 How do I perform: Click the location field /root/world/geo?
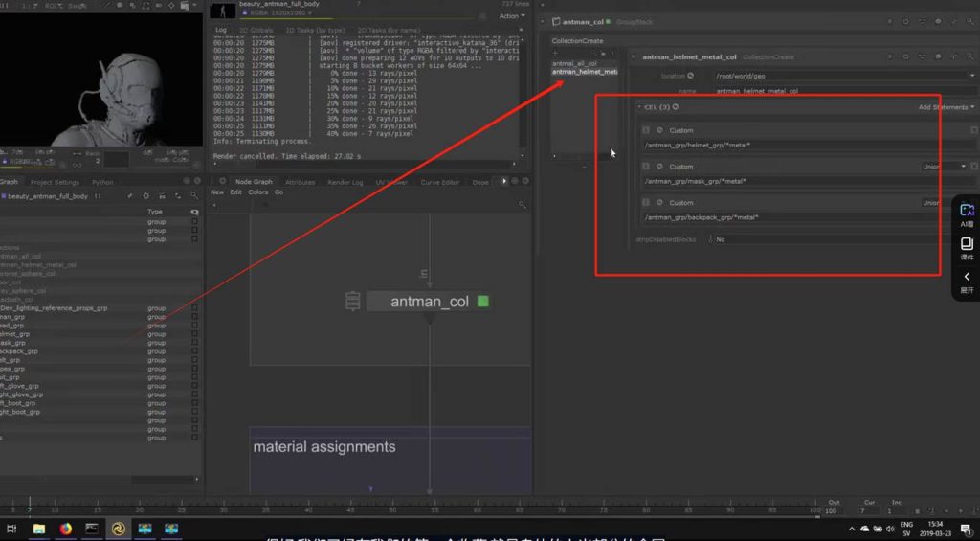coord(842,76)
